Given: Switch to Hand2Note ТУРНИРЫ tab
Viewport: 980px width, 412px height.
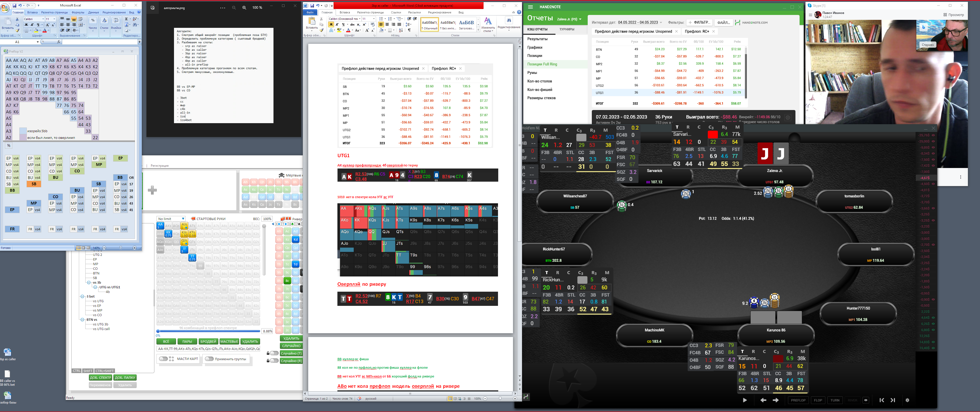Looking at the screenshot, I should pos(567,29).
